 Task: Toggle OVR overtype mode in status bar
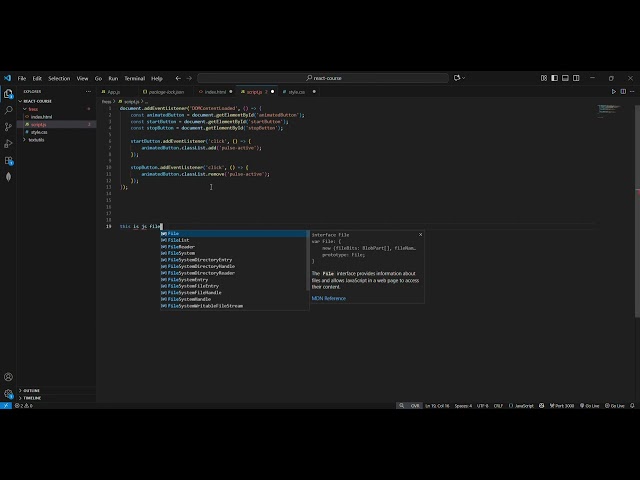pos(415,406)
